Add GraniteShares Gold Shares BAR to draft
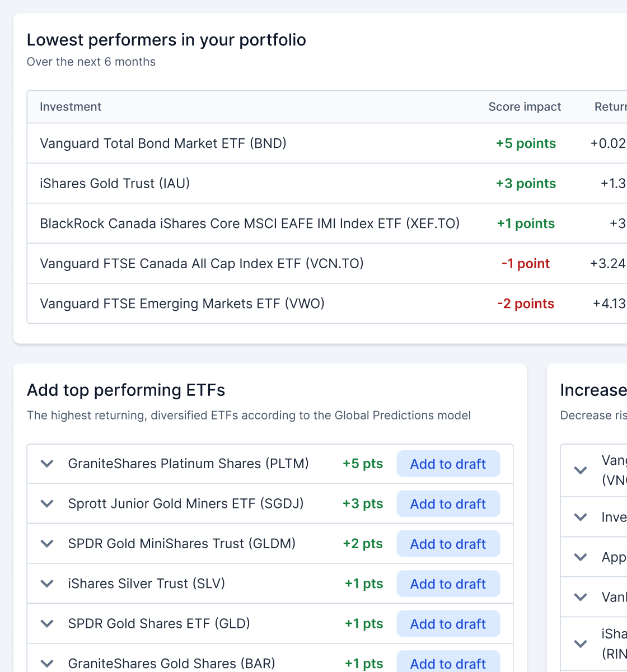Viewport: 627px width, 672px height. pos(448,664)
